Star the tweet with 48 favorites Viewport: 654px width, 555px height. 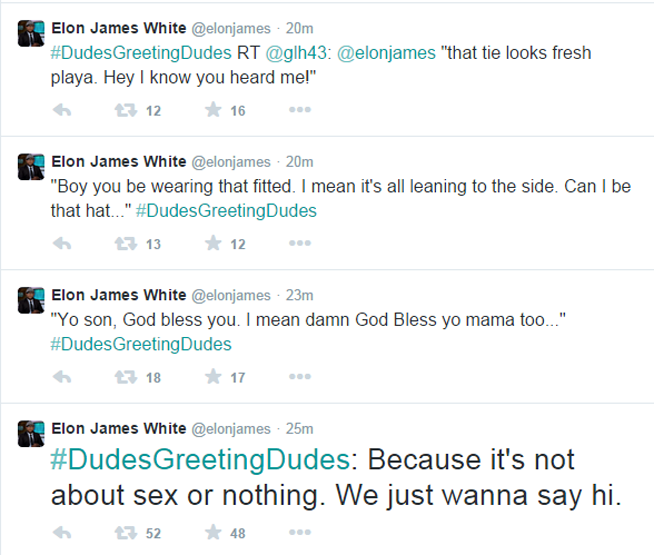click(x=211, y=533)
